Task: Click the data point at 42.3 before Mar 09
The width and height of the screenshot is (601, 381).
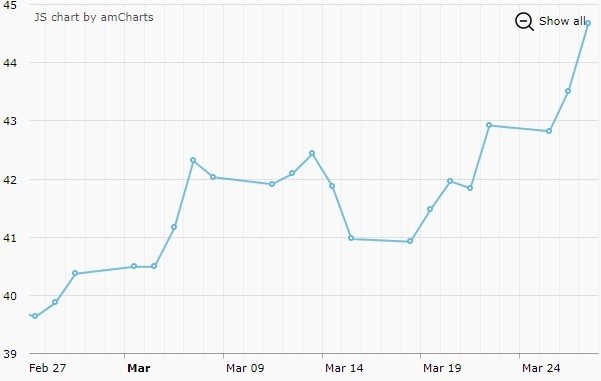Action: point(193,160)
